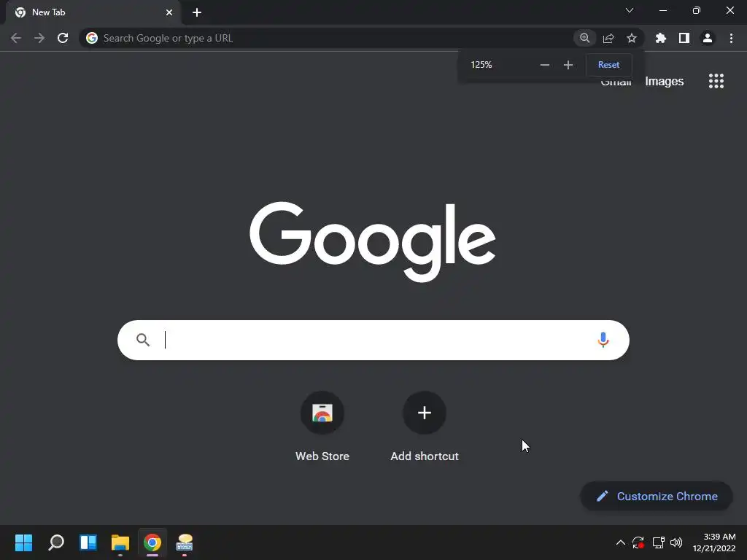
Task: Click the 125% zoom level text
Action: pos(481,65)
